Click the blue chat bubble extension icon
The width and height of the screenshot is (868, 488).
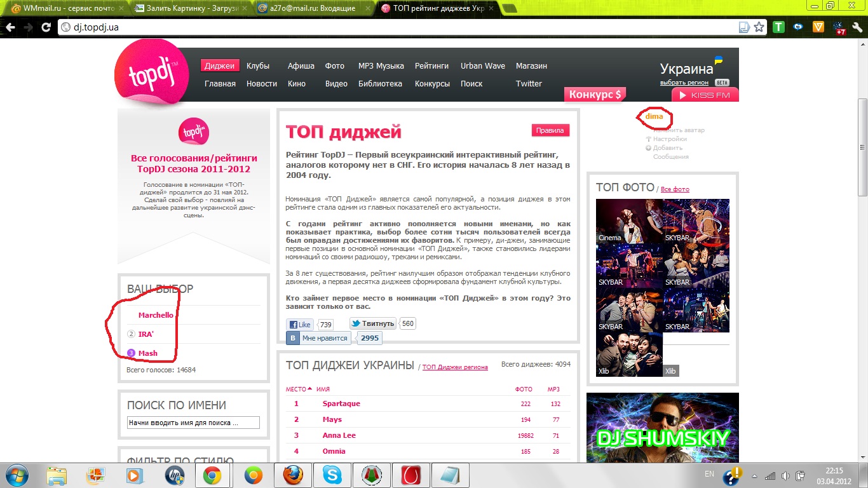798,27
